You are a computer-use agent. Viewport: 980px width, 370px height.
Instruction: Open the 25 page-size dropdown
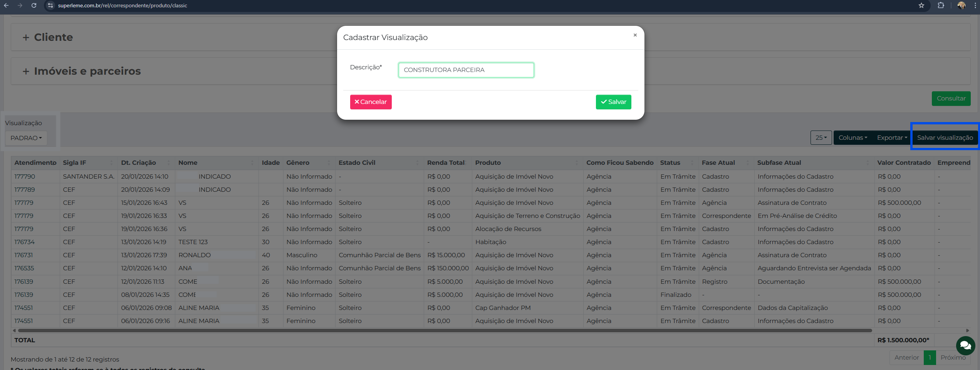pos(821,137)
